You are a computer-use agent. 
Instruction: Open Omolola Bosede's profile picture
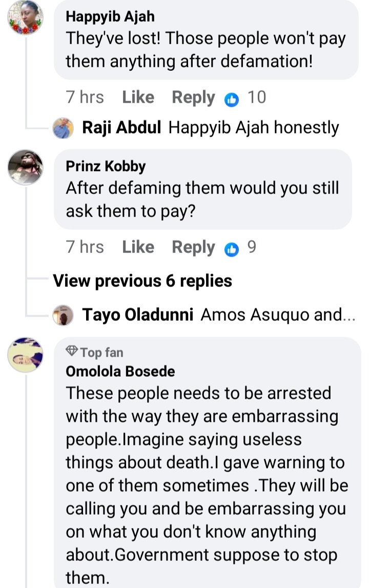[25, 355]
